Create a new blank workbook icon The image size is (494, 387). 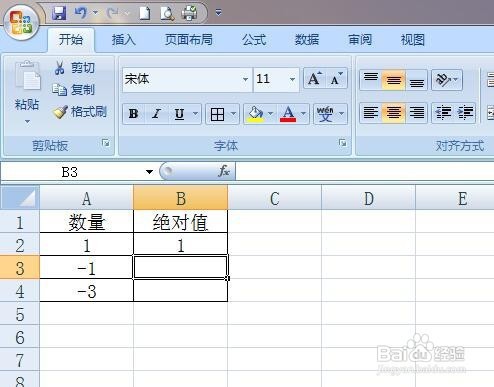pos(144,13)
